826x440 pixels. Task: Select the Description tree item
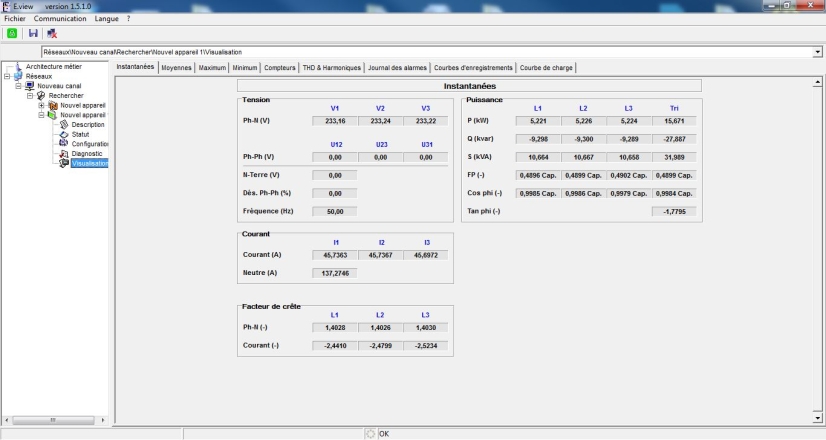click(88, 124)
